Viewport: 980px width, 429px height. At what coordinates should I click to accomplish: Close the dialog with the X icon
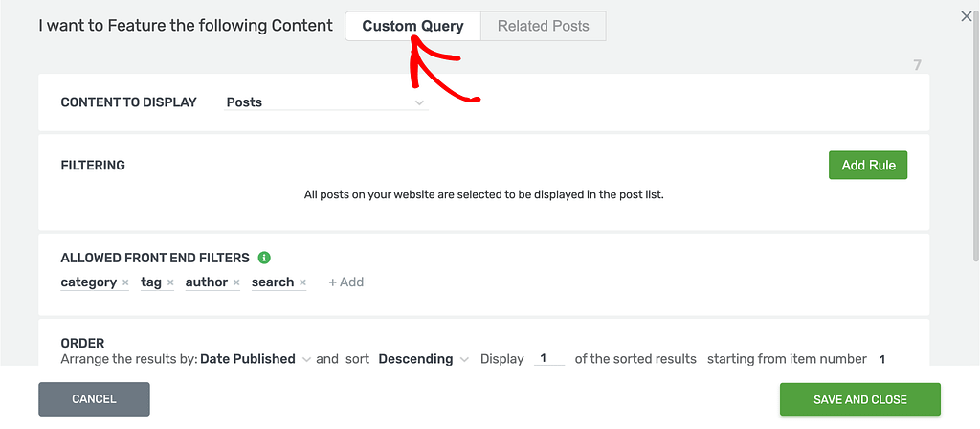[967, 17]
